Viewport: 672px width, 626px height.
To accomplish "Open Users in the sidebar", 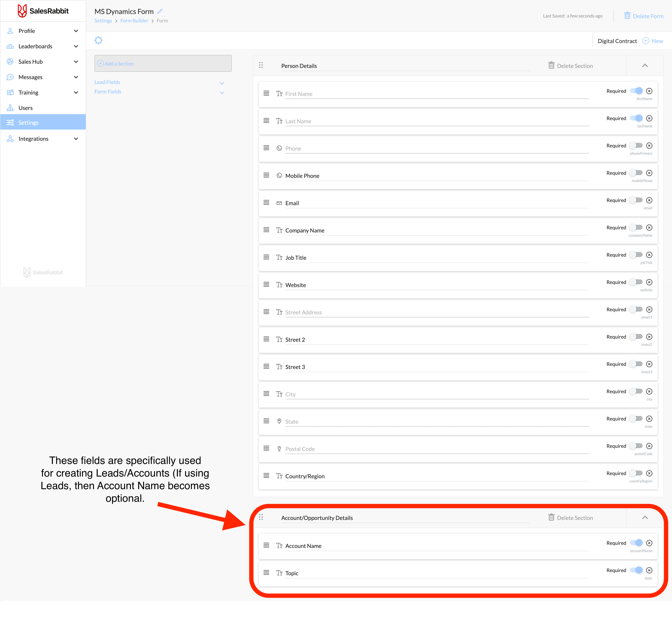I will (x=43, y=108).
